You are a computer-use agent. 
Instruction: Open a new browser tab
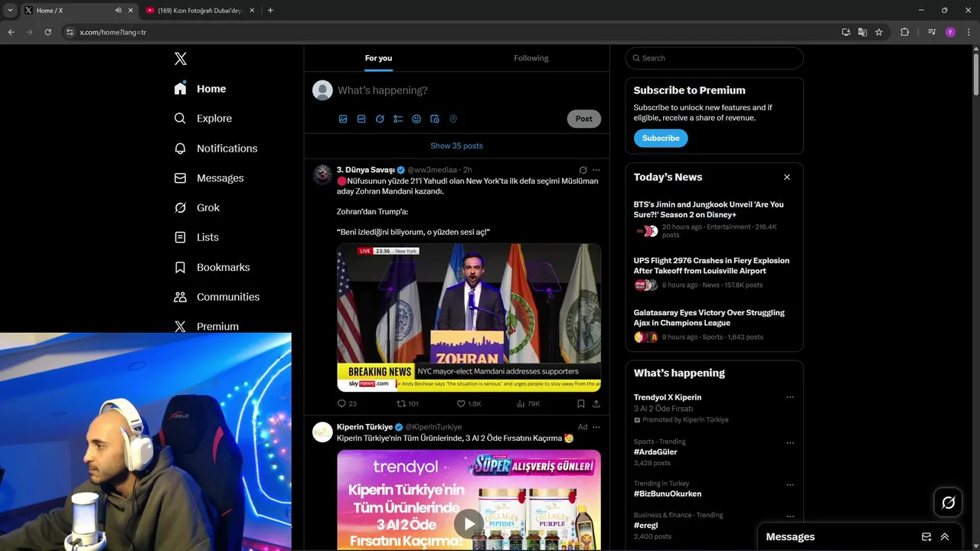[x=270, y=11]
